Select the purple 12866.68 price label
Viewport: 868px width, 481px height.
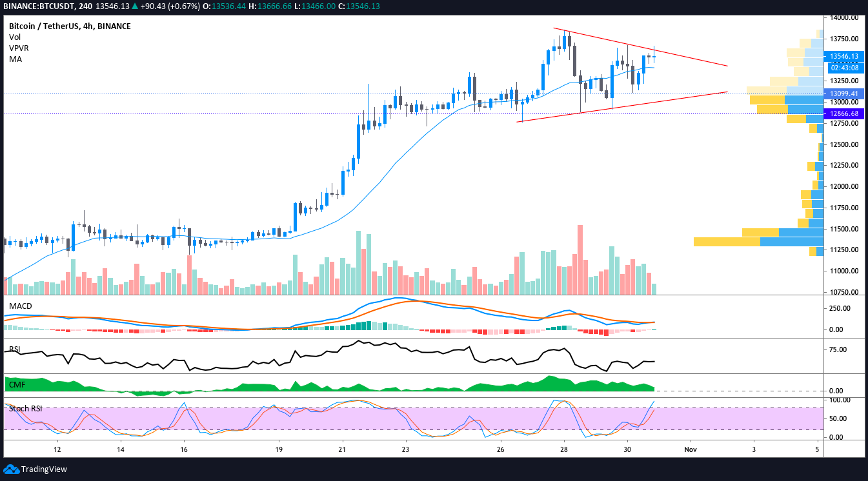coord(844,113)
